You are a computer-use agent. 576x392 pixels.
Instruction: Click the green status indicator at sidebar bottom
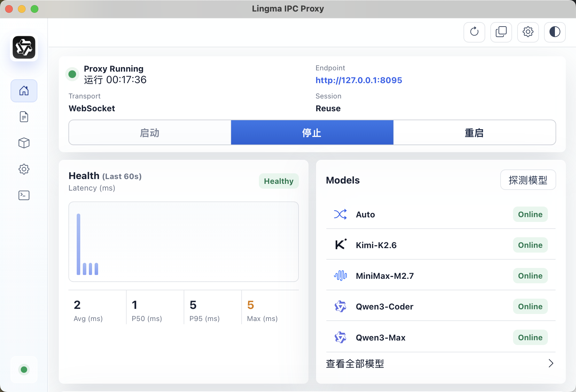click(x=24, y=370)
